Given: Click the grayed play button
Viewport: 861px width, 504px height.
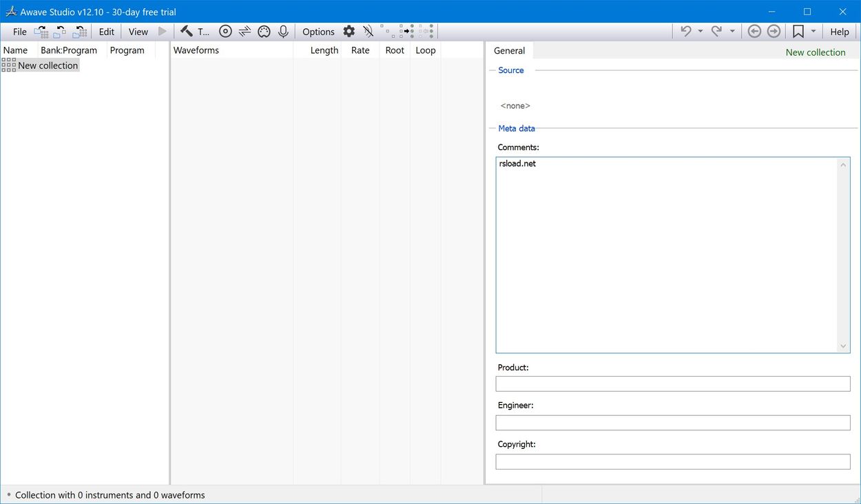Looking at the screenshot, I should (163, 32).
